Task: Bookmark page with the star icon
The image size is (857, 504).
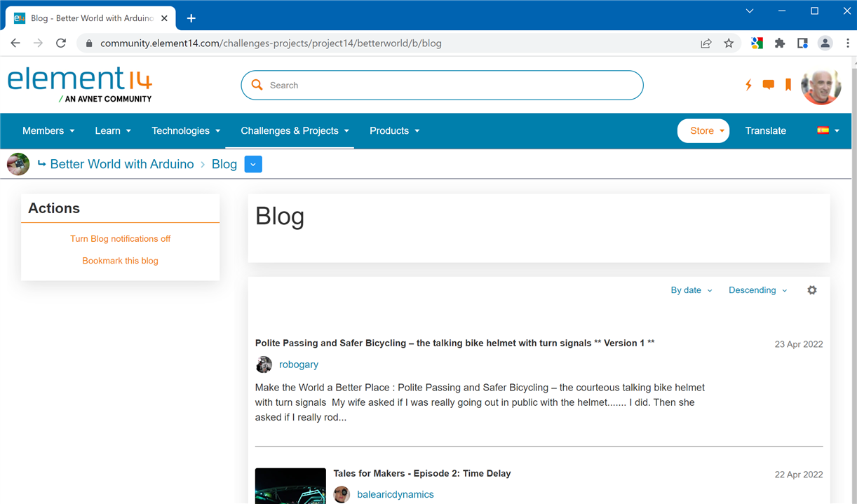Action: pyautogui.click(x=729, y=43)
